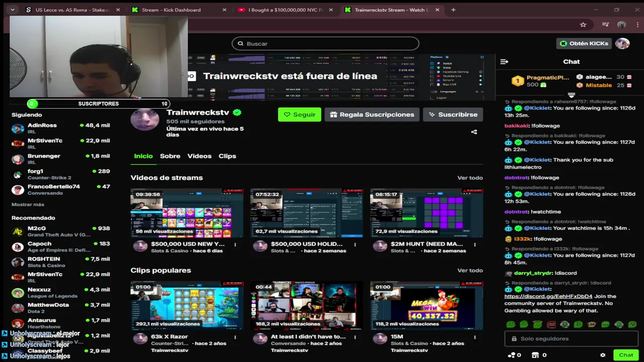
Task: Select the Clips channel tab
Action: 227,156
